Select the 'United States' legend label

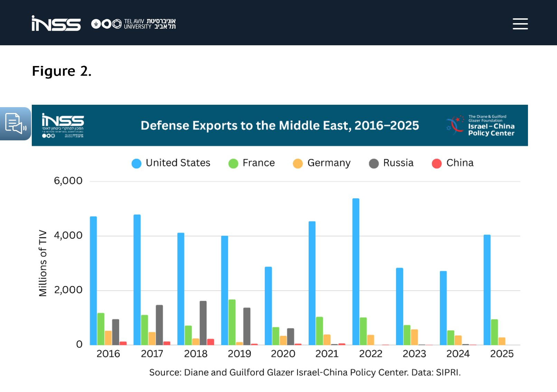(178, 163)
